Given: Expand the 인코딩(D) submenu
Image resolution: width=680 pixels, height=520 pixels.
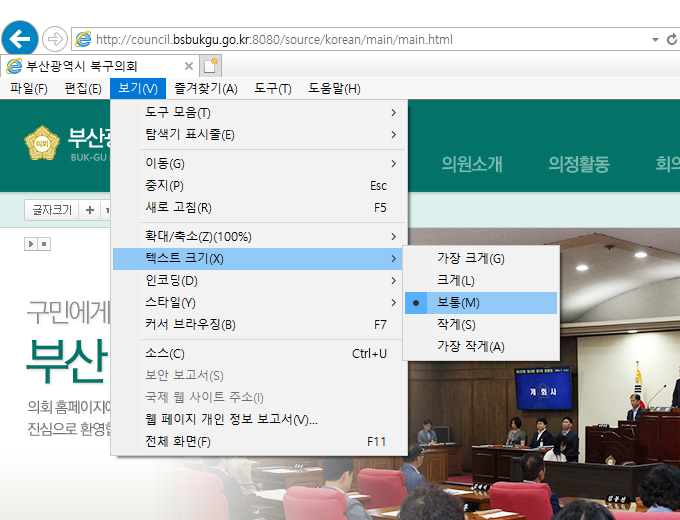Looking at the screenshot, I should (x=259, y=281).
